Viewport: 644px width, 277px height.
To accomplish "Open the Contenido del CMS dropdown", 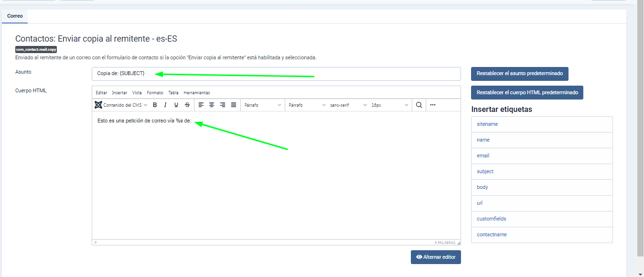I will (122, 105).
